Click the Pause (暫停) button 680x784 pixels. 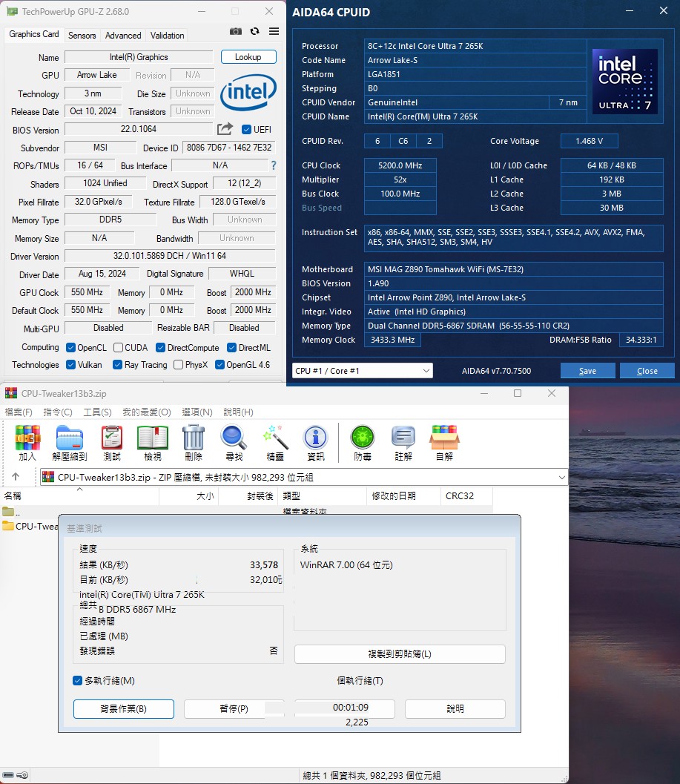[x=234, y=708]
